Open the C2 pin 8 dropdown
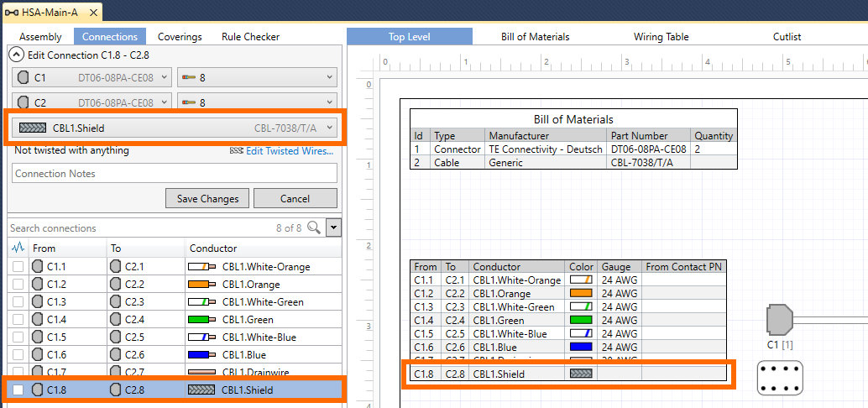The height and width of the screenshot is (408, 868). point(257,102)
